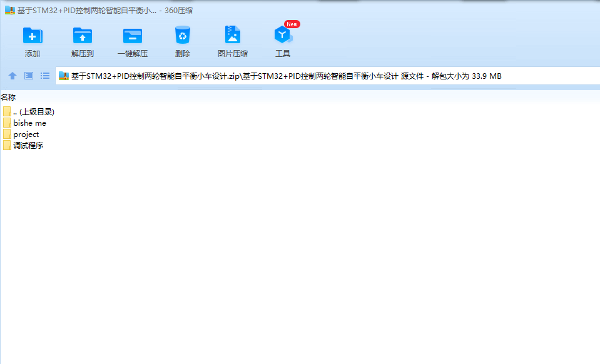The height and width of the screenshot is (364, 600).
Task: Click the zip archive icon in the address bar
Action: [x=64, y=76]
